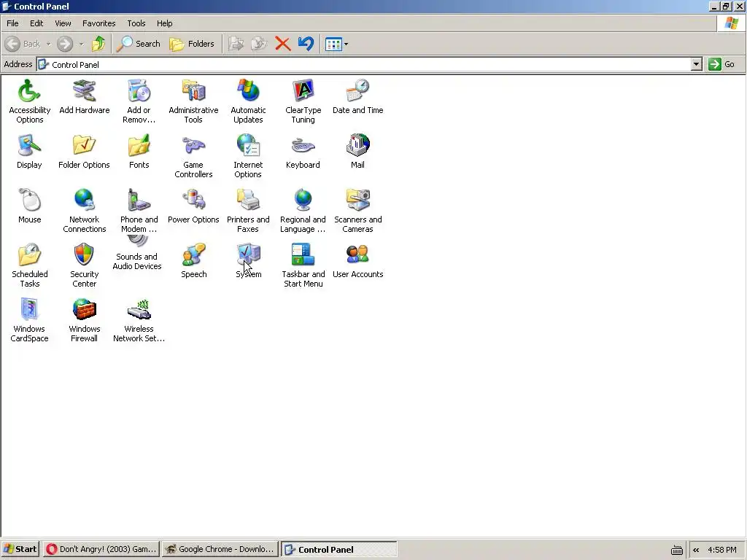This screenshot has width=747, height=560.
Task: Open the Keyboard icon
Action: [x=303, y=145]
